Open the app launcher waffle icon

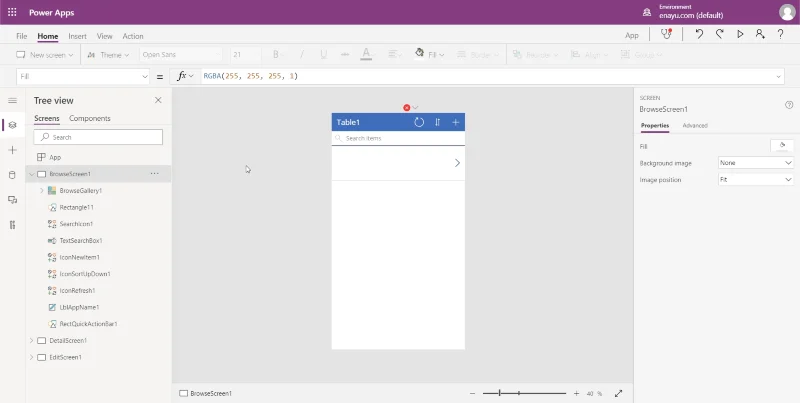pos(12,12)
